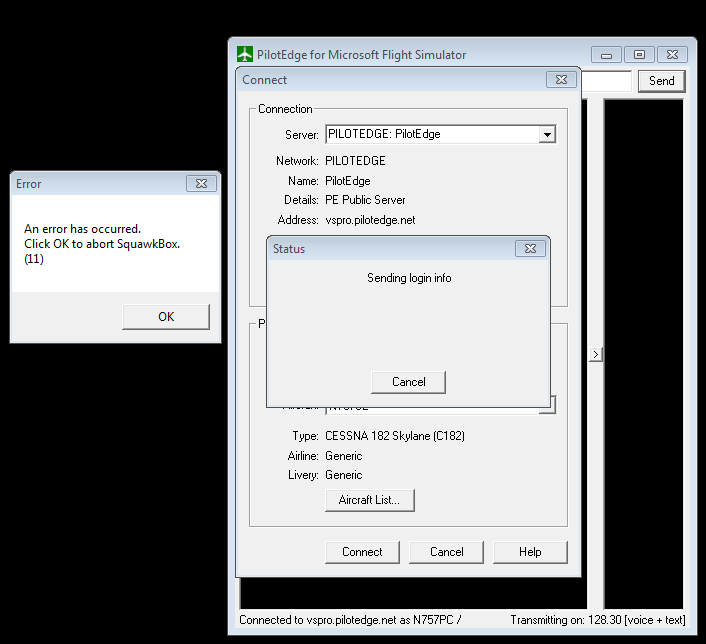Click 'CESSNA 182 Skylane (C182)' type text
The height and width of the screenshot is (644, 706).
(395, 436)
